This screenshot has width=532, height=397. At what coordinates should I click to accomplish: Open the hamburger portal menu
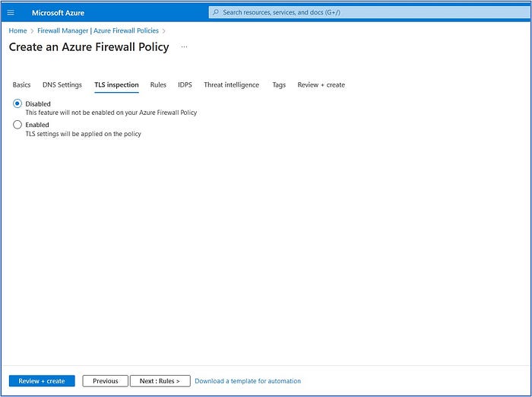tap(11, 13)
